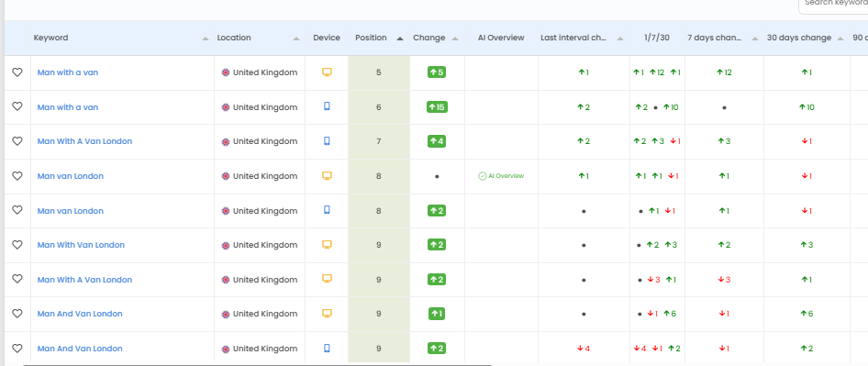Click the green up 5 change badge
The width and height of the screenshot is (868, 366).
(x=437, y=72)
